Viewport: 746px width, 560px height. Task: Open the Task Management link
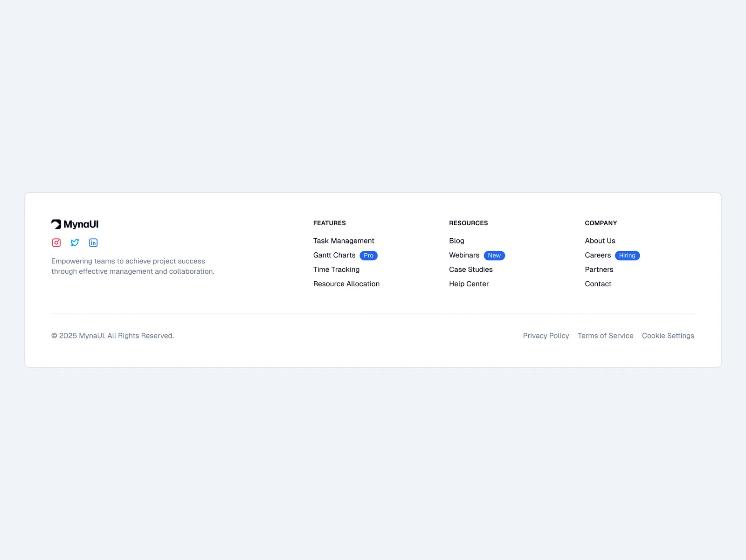pos(344,241)
